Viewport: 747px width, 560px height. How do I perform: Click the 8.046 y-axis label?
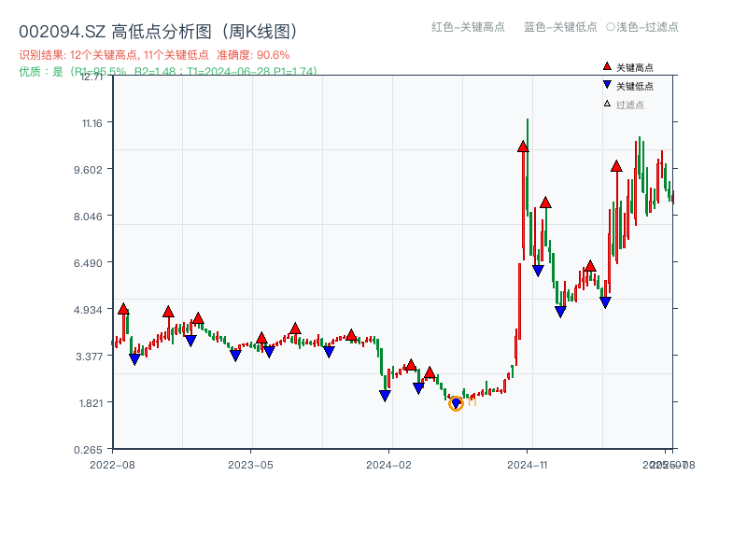pos(88,217)
